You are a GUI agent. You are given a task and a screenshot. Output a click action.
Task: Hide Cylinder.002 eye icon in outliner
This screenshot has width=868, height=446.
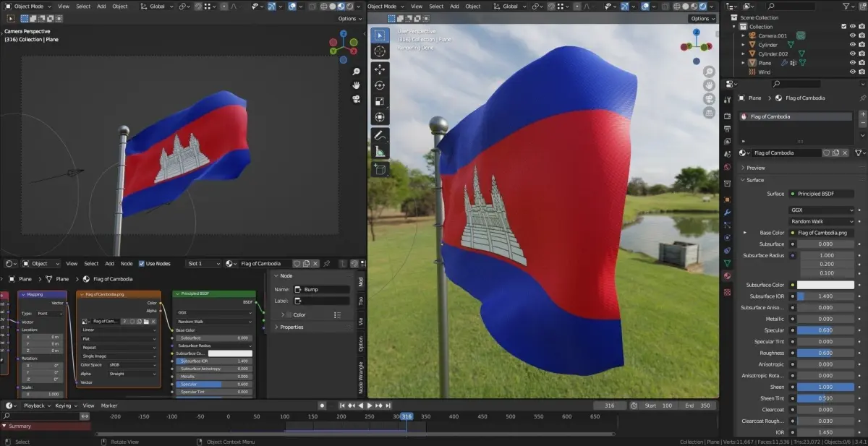coord(852,53)
